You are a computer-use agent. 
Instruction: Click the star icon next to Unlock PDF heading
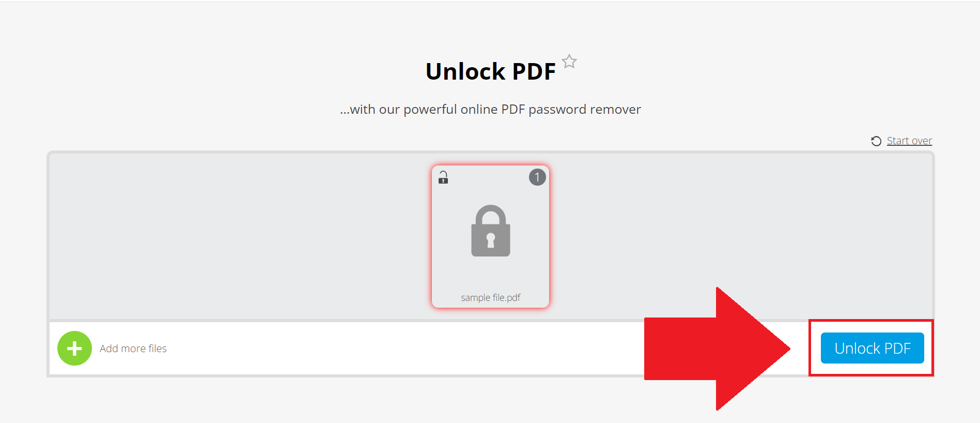pyautogui.click(x=569, y=61)
